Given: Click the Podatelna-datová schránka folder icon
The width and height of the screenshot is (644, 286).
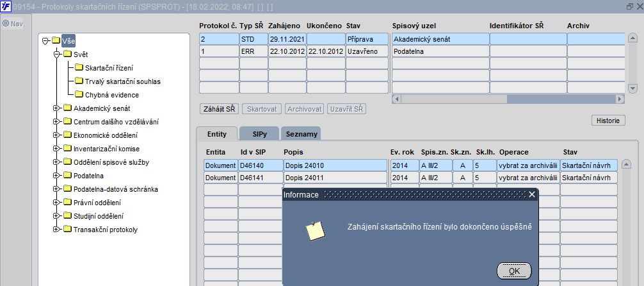Looking at the screenshot, I should click(x=67, y=189).
